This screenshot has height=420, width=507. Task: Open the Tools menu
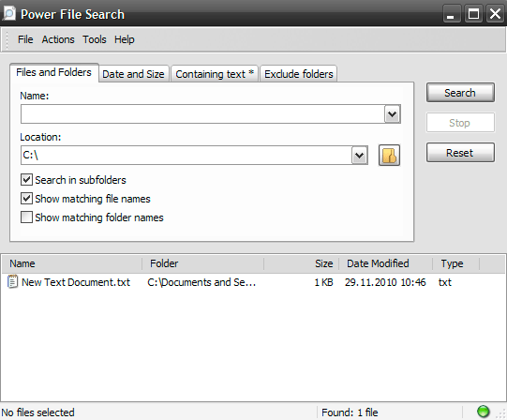coord(94,39)
